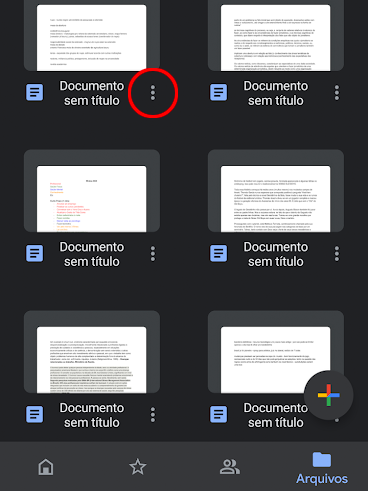
Task: Open thumbnail of top-right dense-text document
Action: click(276, 35)
